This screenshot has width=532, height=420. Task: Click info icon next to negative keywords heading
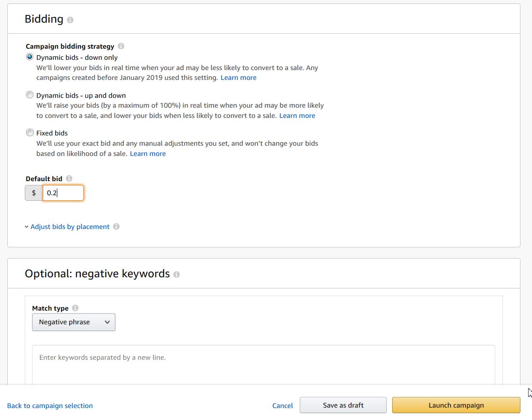coord(177,275)
